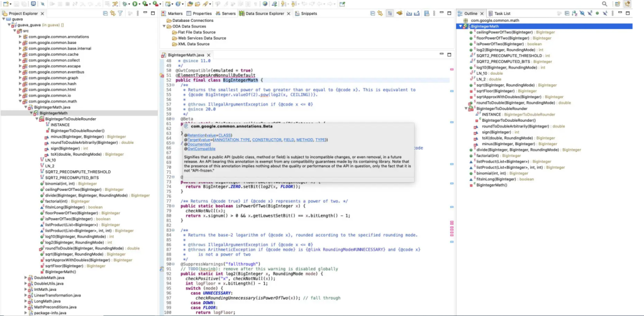Open the Terminal toolbar icon
Image resolution: width=644 pixels, height=316 pixels.
(34, 4)
